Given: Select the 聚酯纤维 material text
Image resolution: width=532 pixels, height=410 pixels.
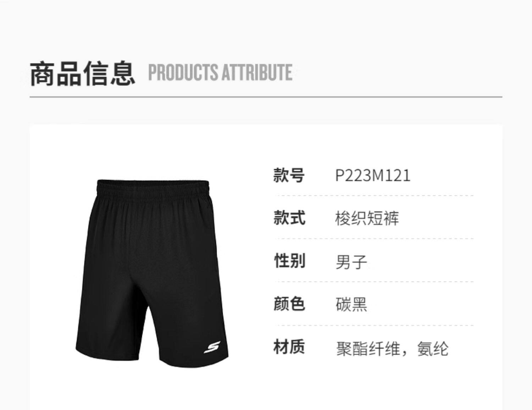Looking at the screenshot, I should [368, 349].
